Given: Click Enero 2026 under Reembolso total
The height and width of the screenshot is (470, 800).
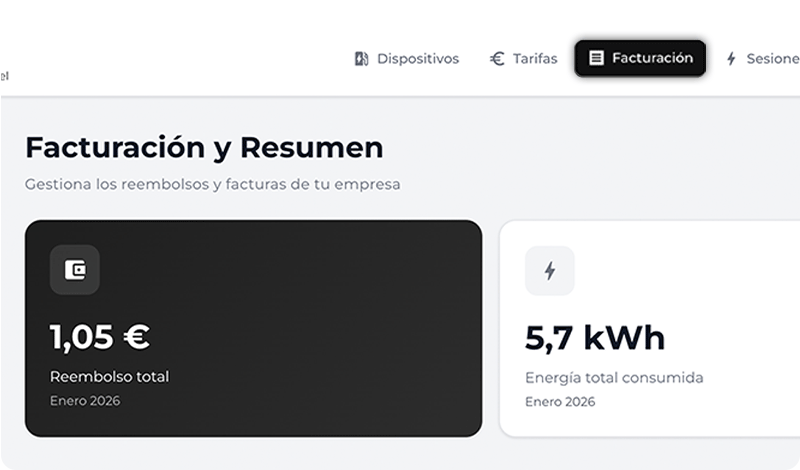Looking at the screenshot, I should point(85,401).
